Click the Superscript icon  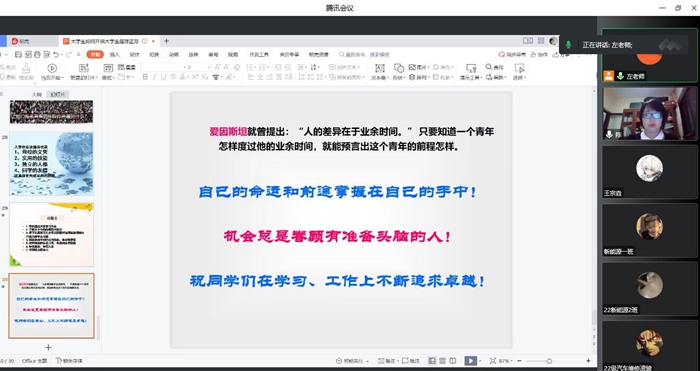point(195,77)
